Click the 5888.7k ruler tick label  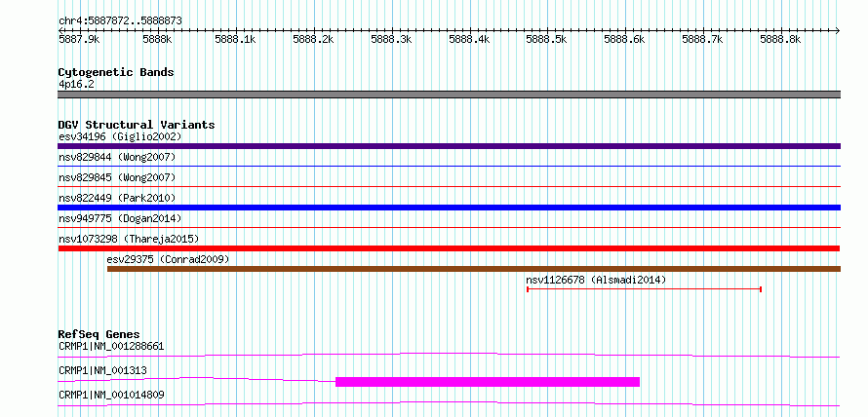click(x=703, y=40)
